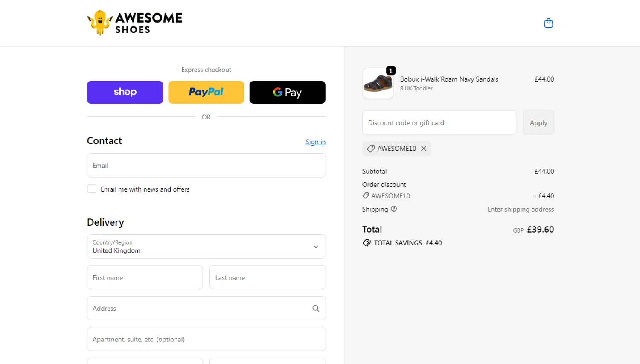The image size is (640, 364).
Task: Click the tag icon in AWESOME10 chip
Action: pos(371,149)
